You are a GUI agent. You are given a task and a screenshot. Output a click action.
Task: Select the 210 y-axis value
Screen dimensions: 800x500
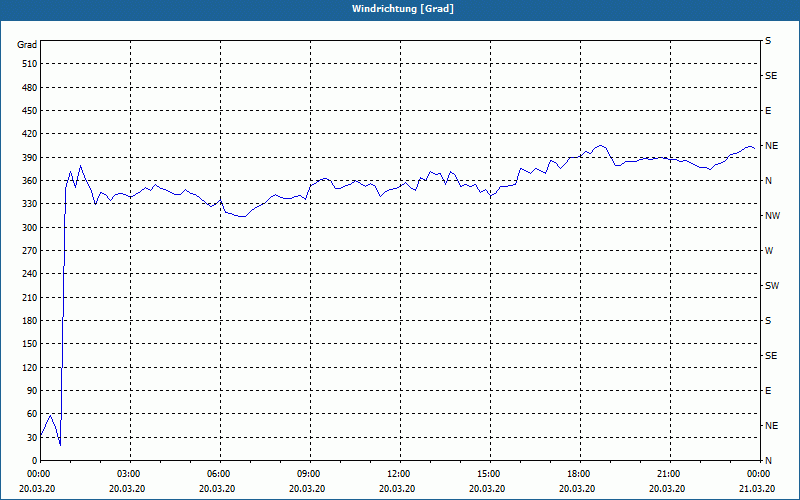click(x=30, y=297)
